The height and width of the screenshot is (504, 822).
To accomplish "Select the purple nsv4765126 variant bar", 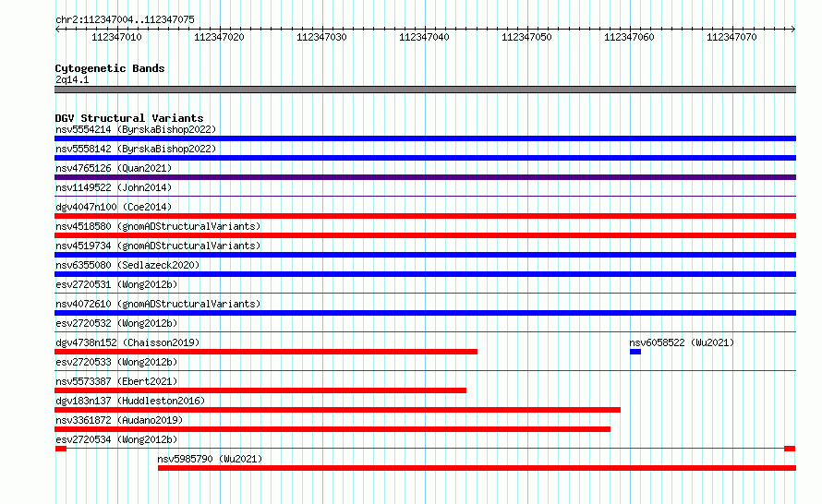I will [x=425, y=177].
